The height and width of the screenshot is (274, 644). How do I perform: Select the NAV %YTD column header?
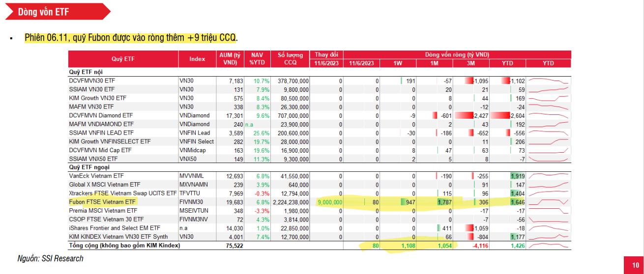(257, 59)
